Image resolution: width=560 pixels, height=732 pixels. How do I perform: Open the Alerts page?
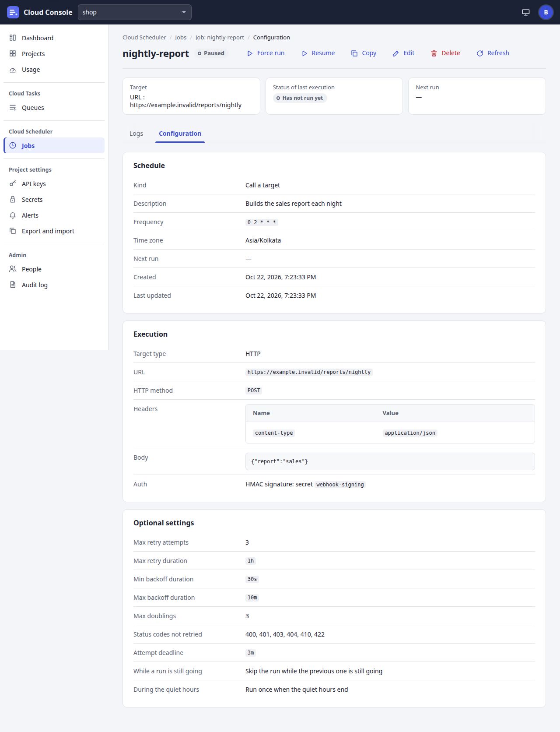point(54,215)
